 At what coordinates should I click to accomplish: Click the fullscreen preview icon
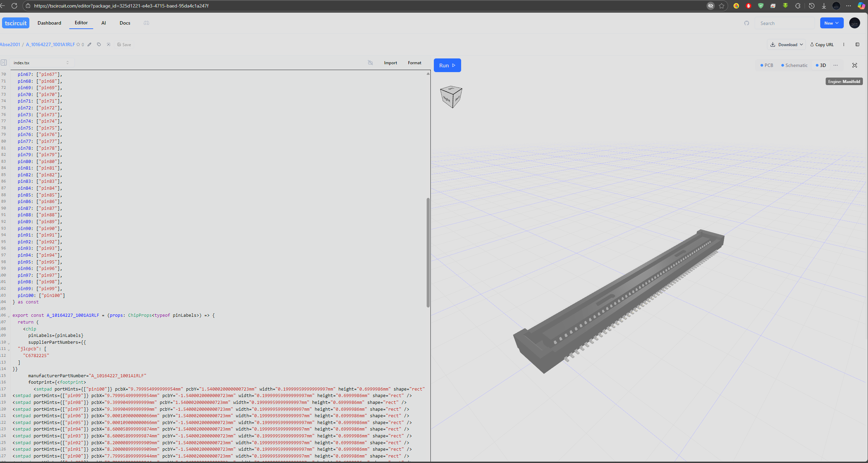[x=855, y=65]
